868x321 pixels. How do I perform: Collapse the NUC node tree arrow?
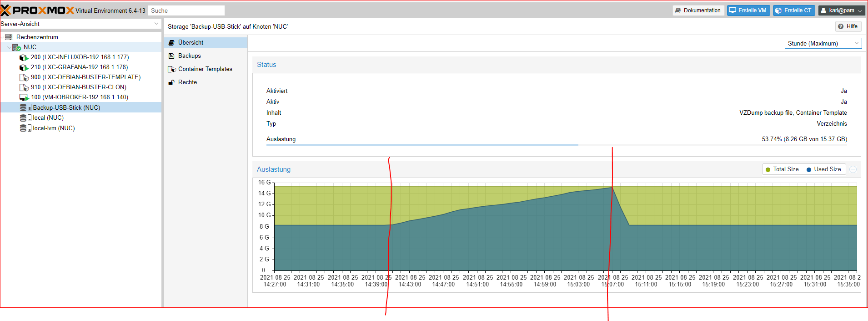9,47
